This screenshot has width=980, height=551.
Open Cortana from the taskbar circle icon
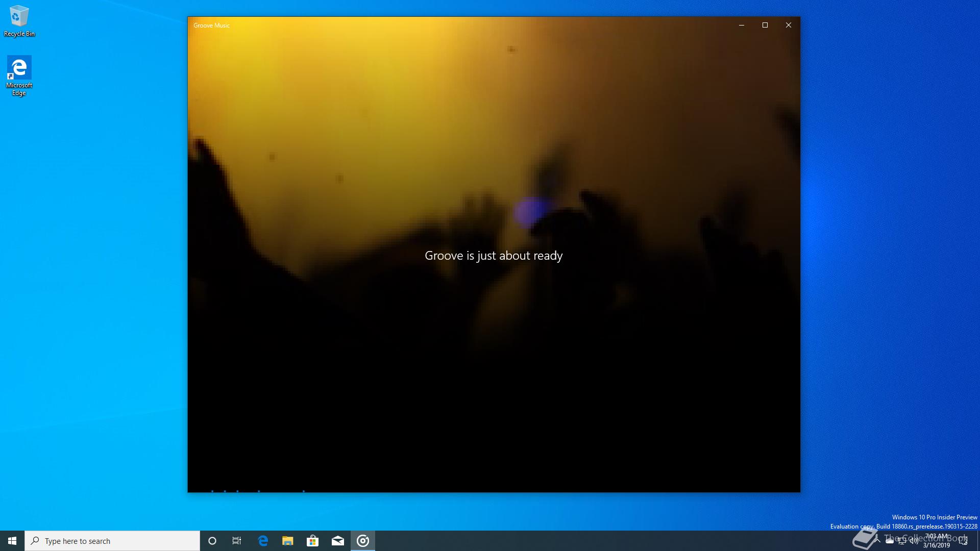(x=212, y=541)
